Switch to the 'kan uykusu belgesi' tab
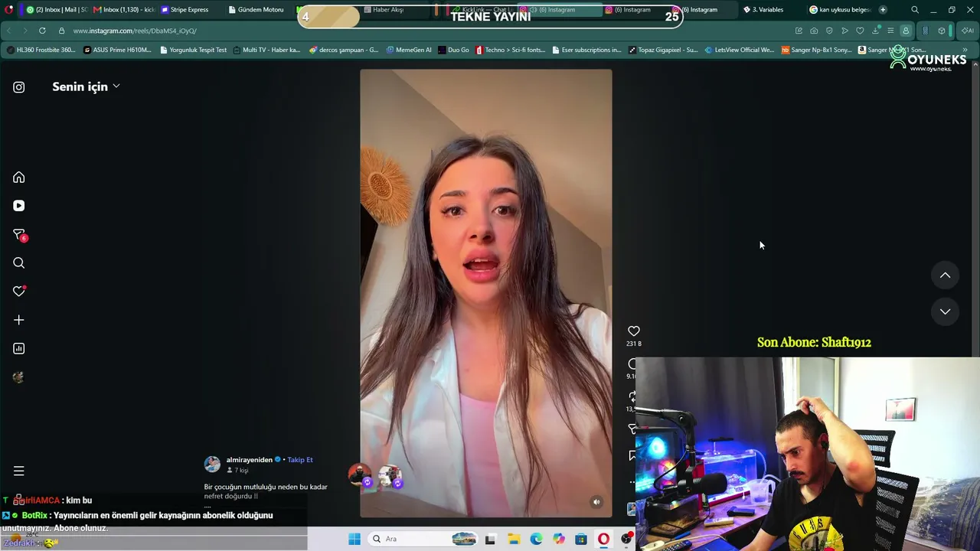Image resolution: width=980 pixels, height=551 pixels. pos(841,10)
